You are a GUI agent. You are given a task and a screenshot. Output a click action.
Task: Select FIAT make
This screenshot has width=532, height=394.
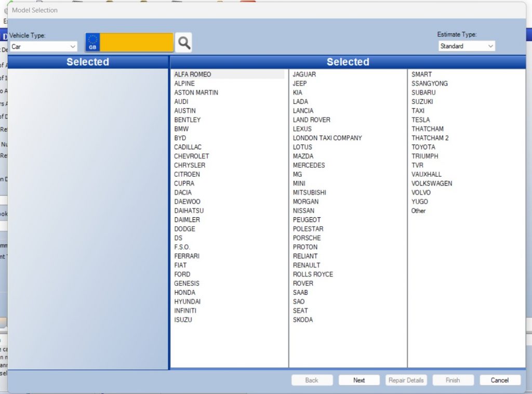[180, 265]
